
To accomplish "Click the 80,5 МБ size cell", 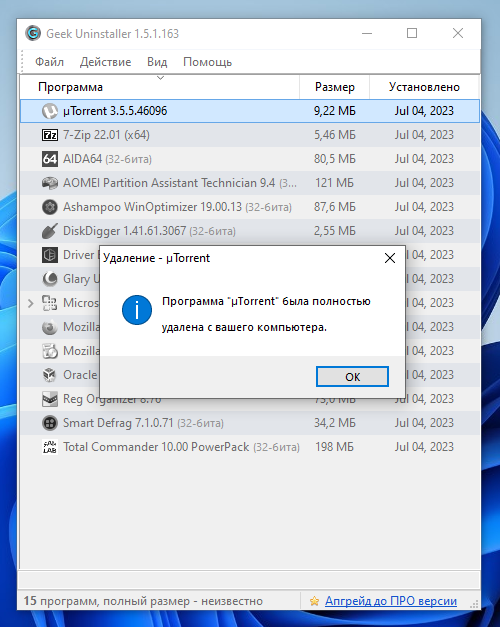I will point(334,159).
